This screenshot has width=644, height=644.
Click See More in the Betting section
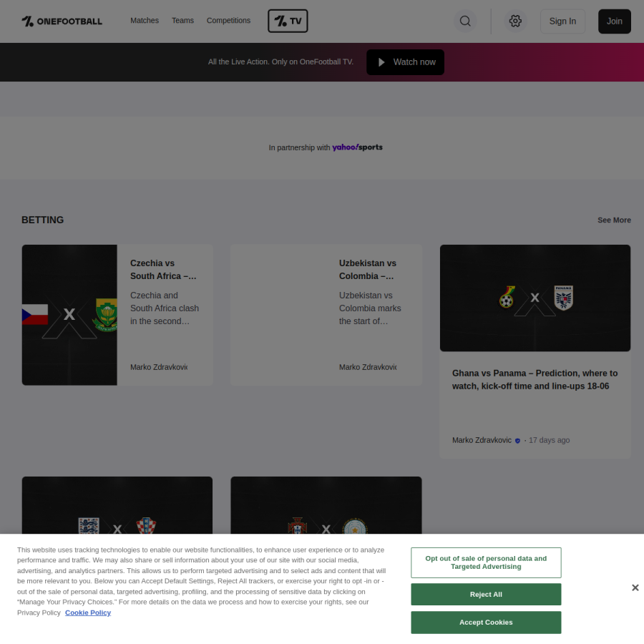pos(614,220)
